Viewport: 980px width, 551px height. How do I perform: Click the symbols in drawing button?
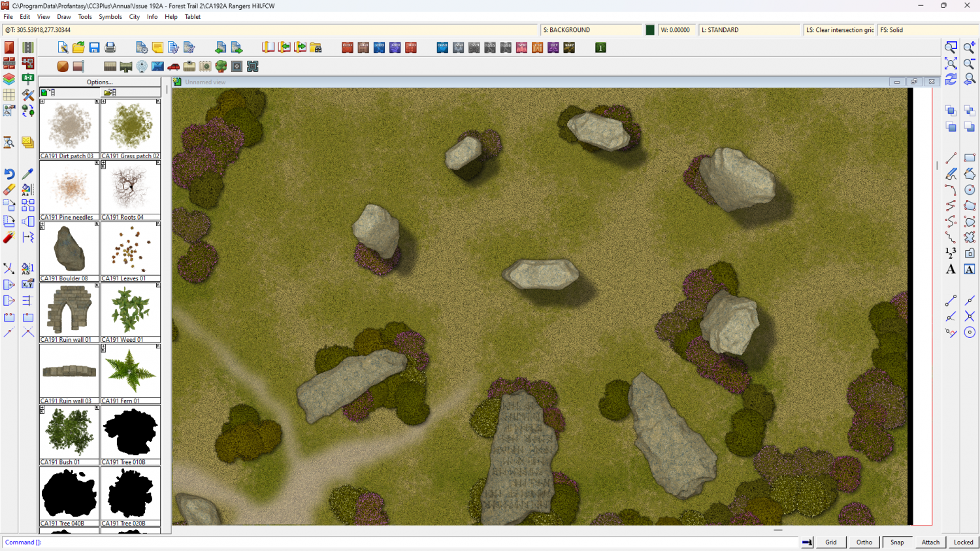pos(69,92)
